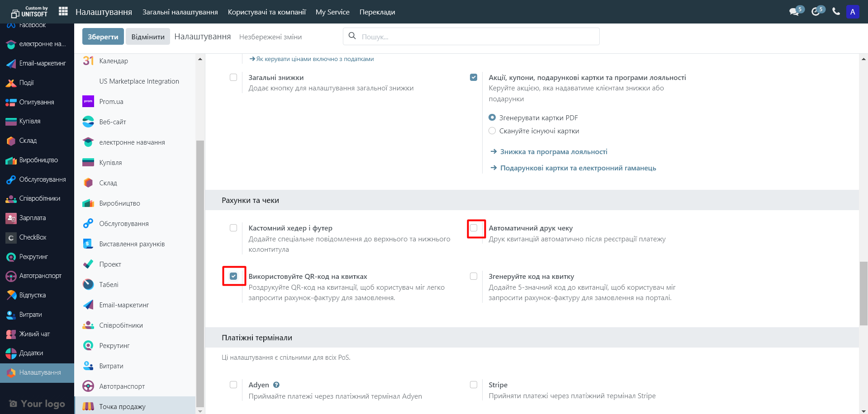Click the Пошук search field
This screenshot has height=414, width=868.
(x=471, y=36)
